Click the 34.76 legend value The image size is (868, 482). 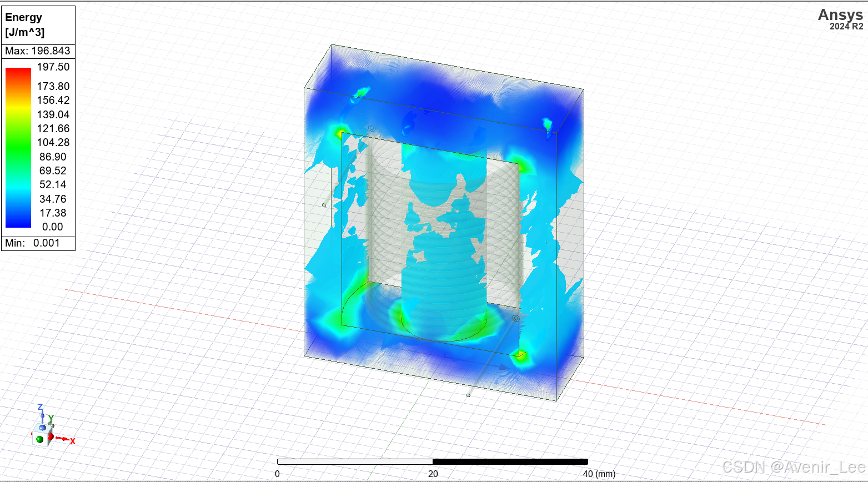tap(53, 199)
